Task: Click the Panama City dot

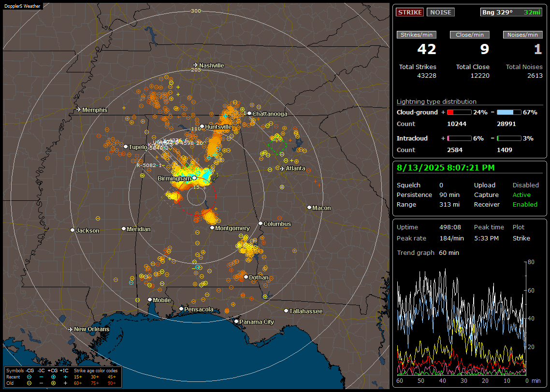Action: point(236,321)
